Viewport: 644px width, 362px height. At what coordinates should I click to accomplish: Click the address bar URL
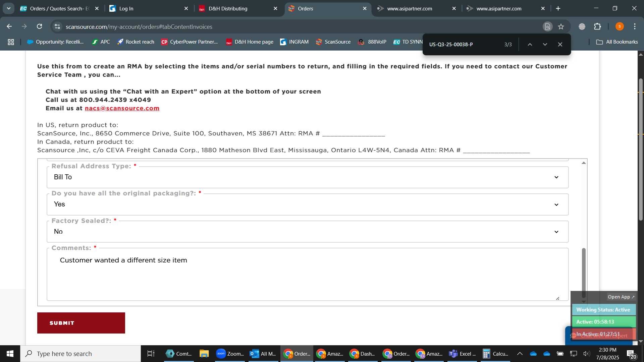(x=139, y=26)
